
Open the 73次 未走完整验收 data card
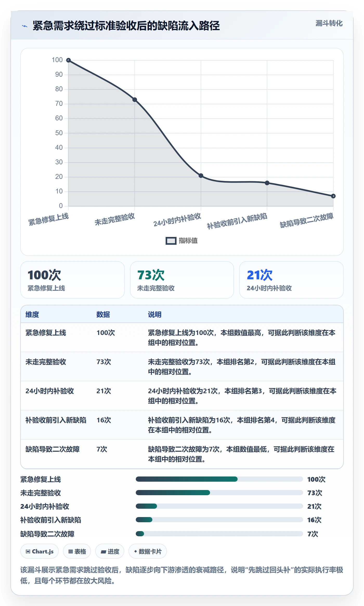(x=182, y=280)
